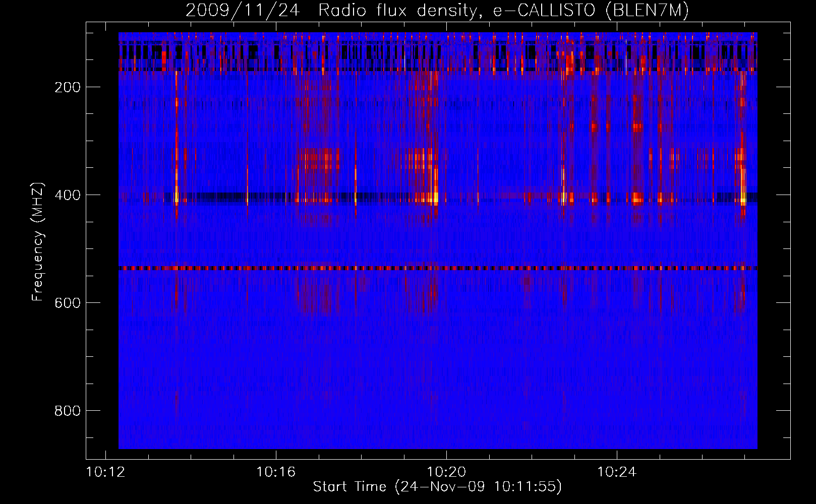
Task: Click the 10:20 time tick label
Action: coord(446,472)
